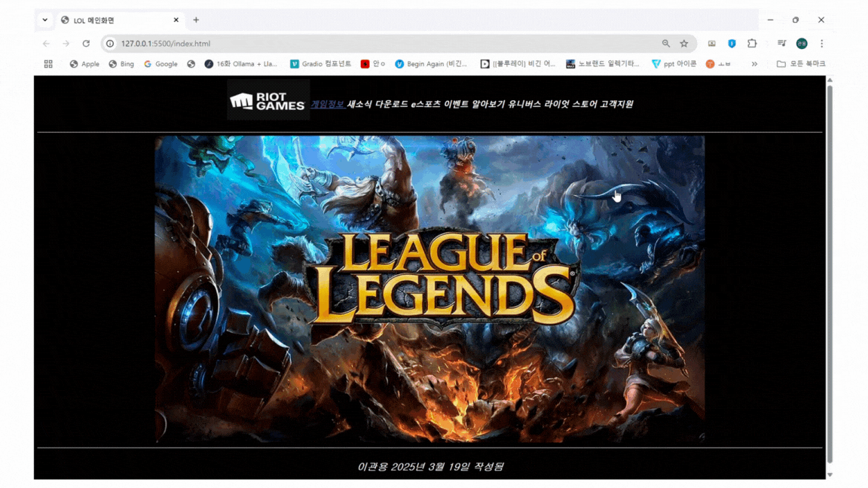Open the extensions puzzle icon
This screenshot has width=868, height=488.
[x=752, y=43]
